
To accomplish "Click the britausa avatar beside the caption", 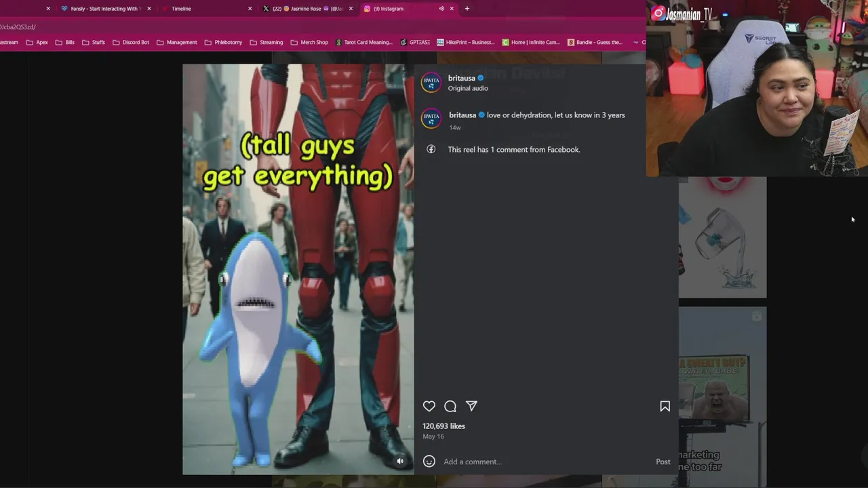I will pyautogui.click(x=431, y=119).
